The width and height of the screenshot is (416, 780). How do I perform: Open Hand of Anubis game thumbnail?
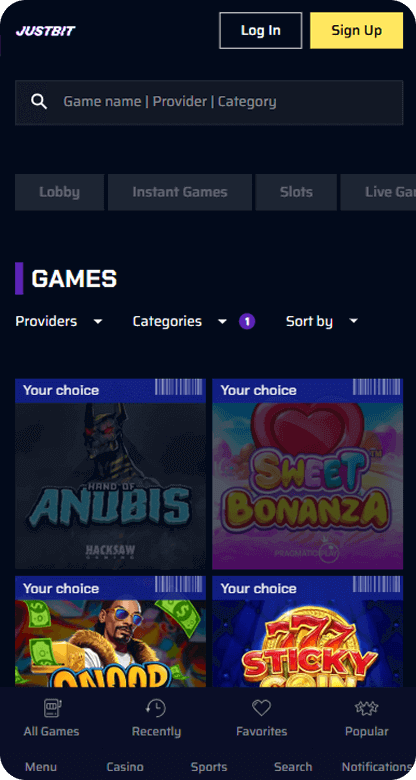pos(110,474)
